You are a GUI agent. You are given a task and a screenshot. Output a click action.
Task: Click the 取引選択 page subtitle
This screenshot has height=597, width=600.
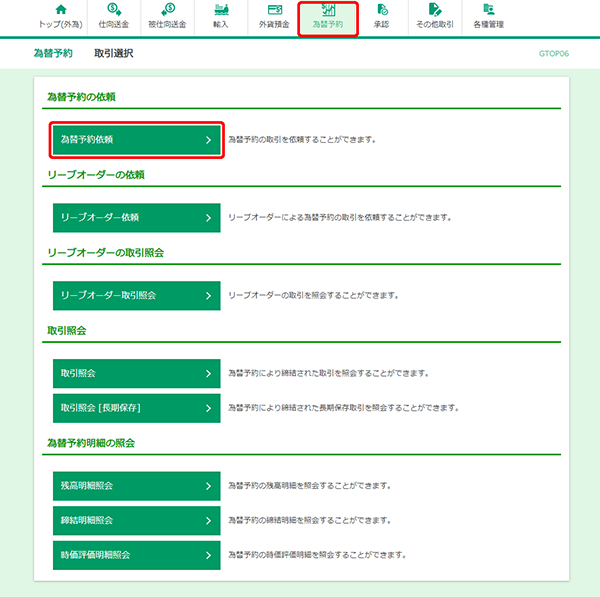(x=114, y=53)
